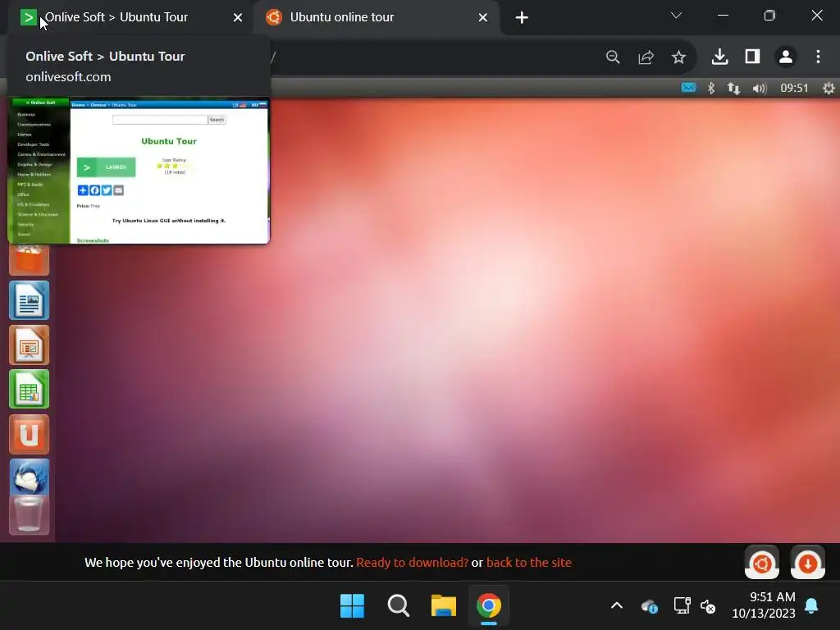840x630 pixels.
Task: Open Windows clock showing 9:51 AM
Action: click(764, 605)
